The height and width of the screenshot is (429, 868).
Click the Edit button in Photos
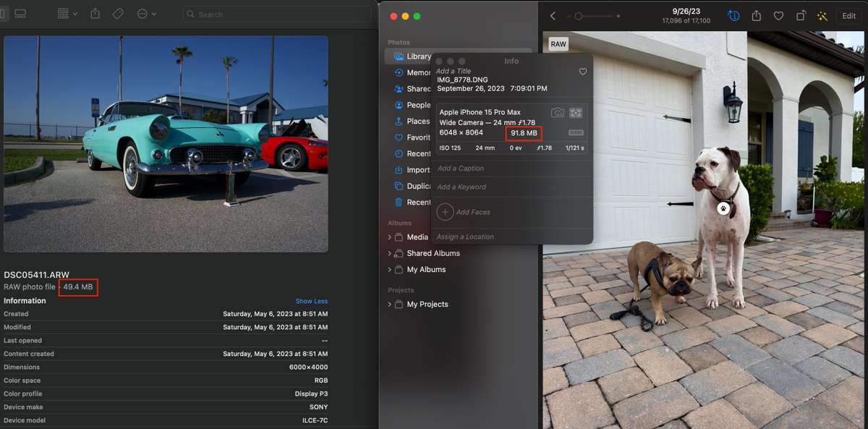[x=848, y=16]
